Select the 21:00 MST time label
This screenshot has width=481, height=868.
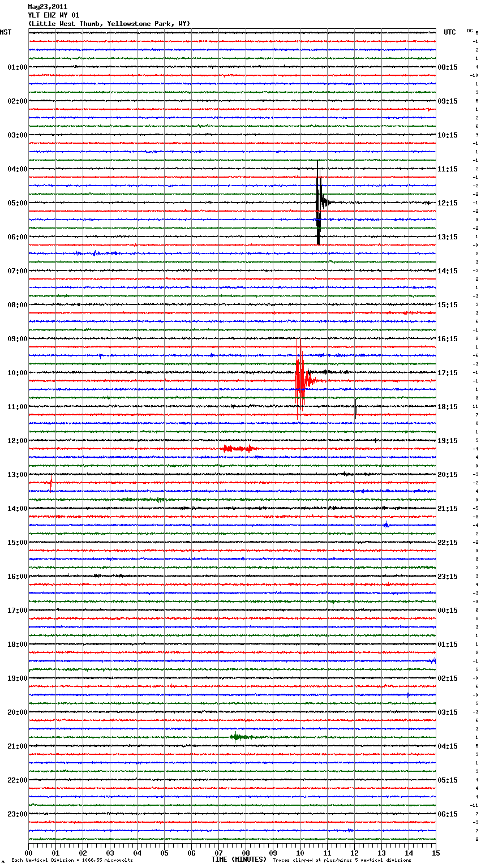[17, 746]
